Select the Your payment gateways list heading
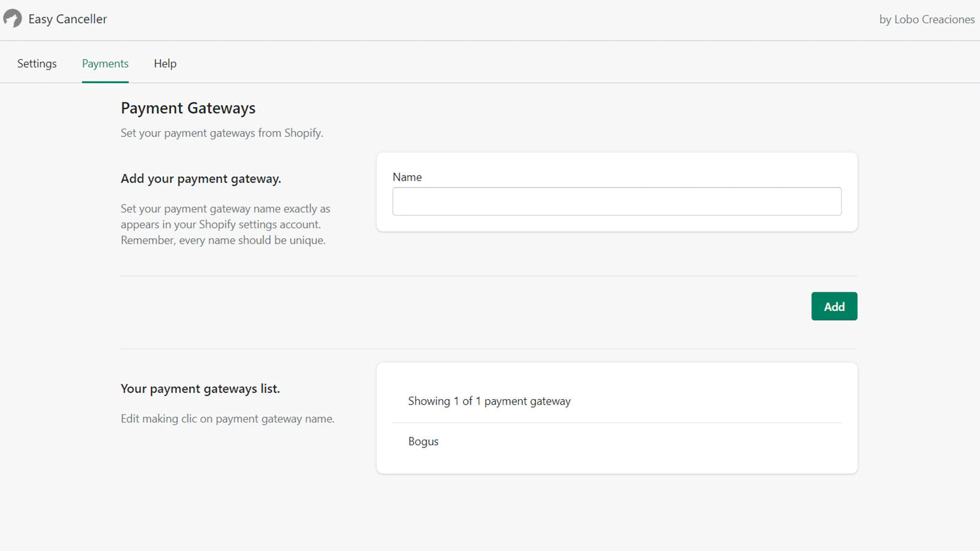980x551 pixels. [x=200, y=388]
